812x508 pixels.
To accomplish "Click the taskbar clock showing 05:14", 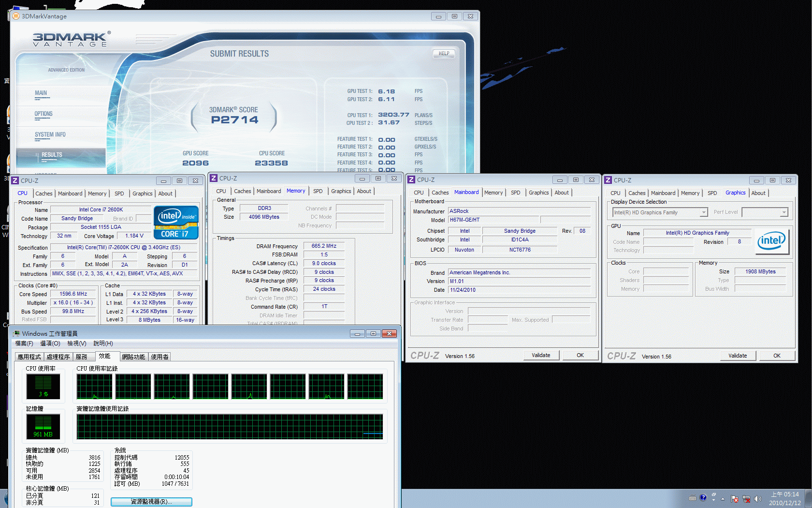I will tap(786, 498).
